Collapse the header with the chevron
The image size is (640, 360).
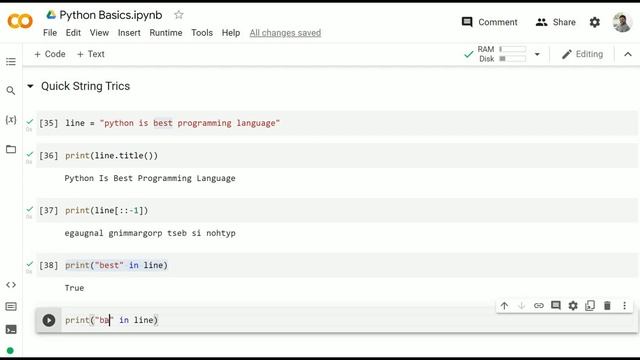tap(628, 54)
